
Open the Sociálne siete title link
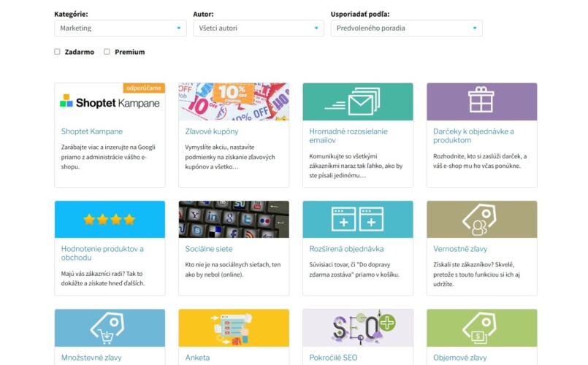click(208, 249)
